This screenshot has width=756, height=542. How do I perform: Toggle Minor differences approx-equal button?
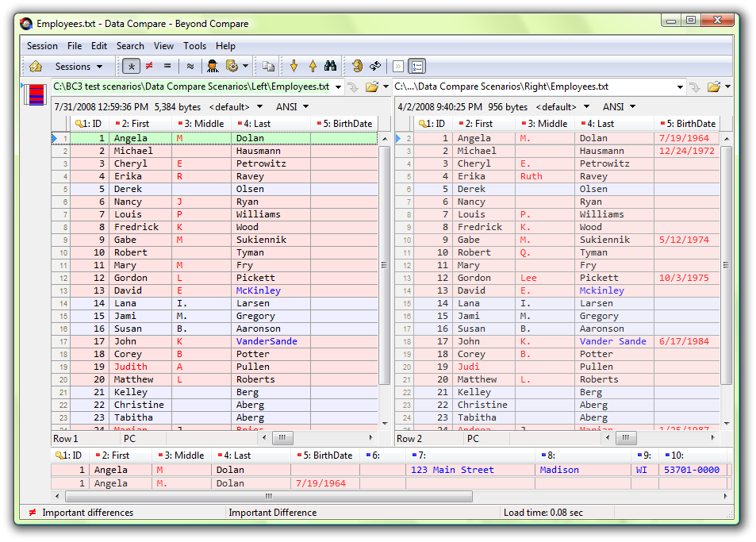190,66
